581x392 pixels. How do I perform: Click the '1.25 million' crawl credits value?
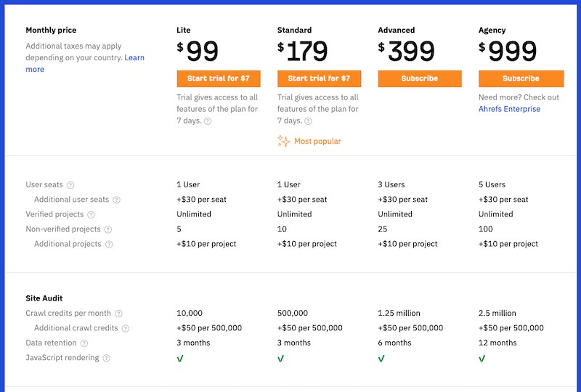tap(399, 313)
